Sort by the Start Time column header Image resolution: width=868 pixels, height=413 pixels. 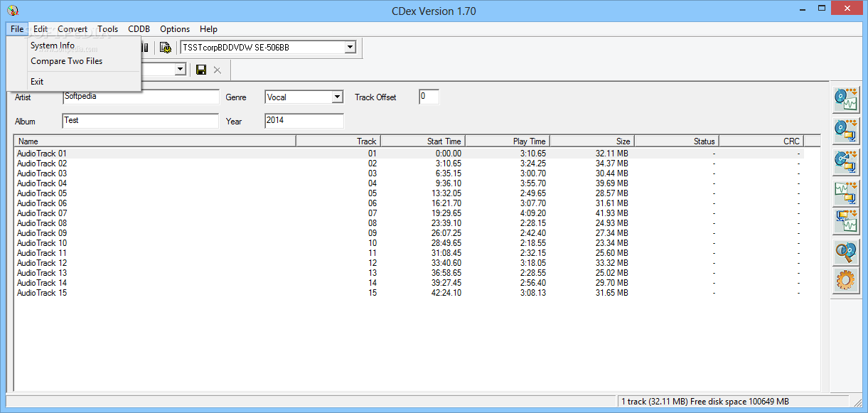[x=422, y=141]
